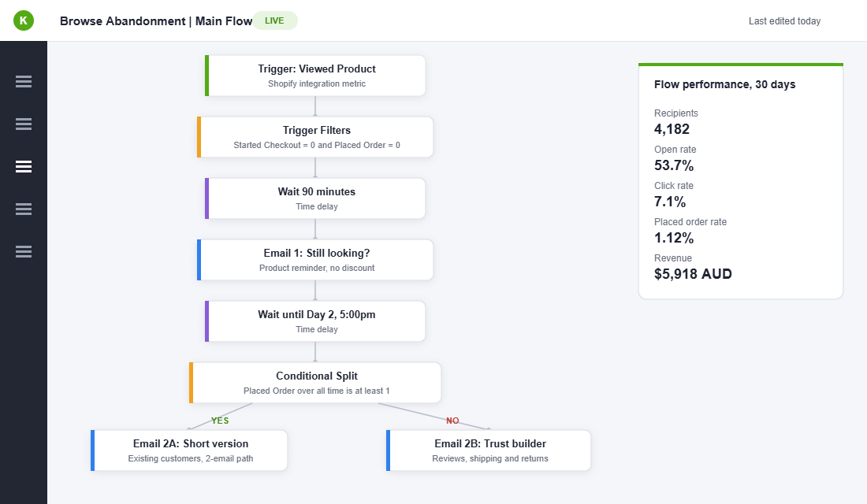This screenshot has width=867, height=504.
Task: Click the NO branch label
Action: [452, 421]
